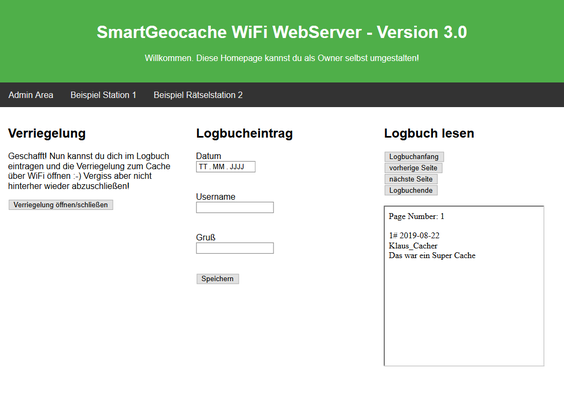Click the SmartGeocache WiFi WebServer title

point(282,32)
